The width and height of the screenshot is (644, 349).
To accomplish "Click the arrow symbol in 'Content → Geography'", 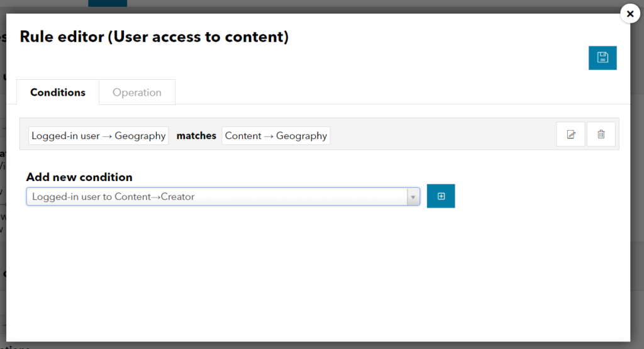I will click(269, 136).
